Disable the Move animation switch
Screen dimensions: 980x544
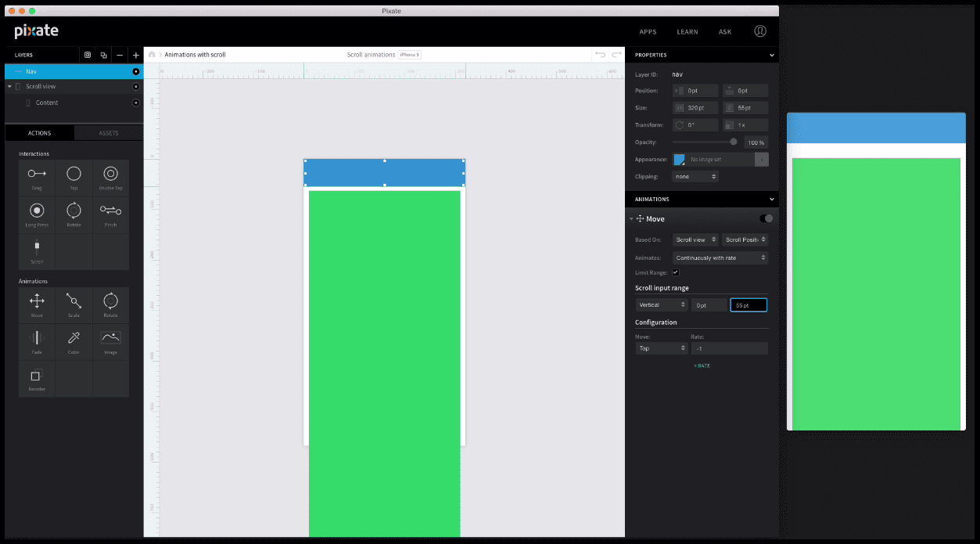[x=766, y=218]
